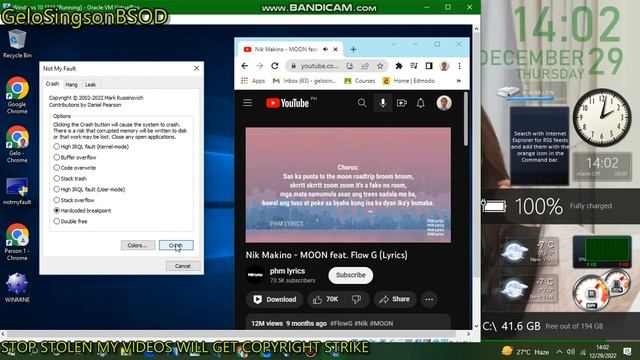Image resolution: width=640 pixels, height=360 pixels.
Task: Select High IRQL fault (User-mode) option
Action: [x=89, y=189]
